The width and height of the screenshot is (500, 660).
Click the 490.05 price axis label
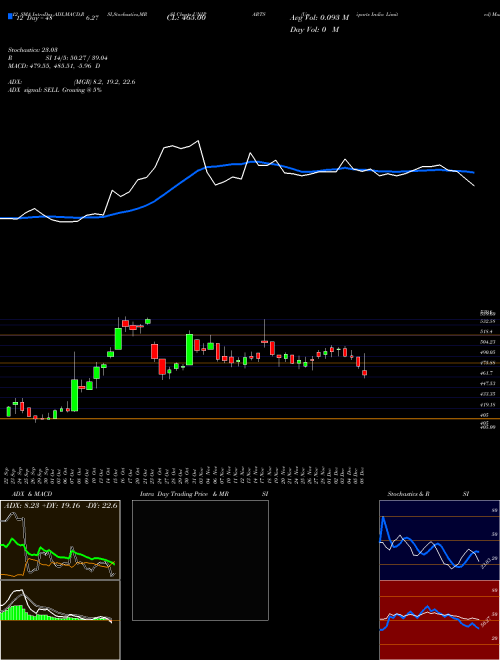487,352
